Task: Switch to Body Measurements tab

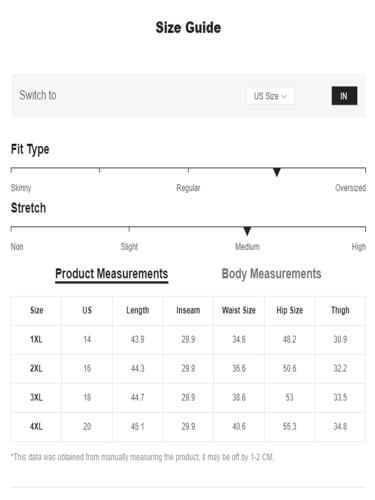Action: [271, 274]
